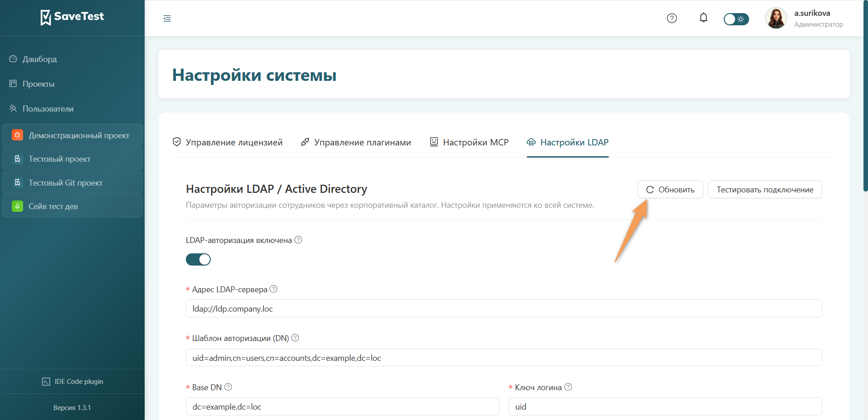This screenshot has height=420, width=868.
Task: Click Настройки LDAP / Active Directory heading
Action: pyautogui.click(x=276, y=189)
